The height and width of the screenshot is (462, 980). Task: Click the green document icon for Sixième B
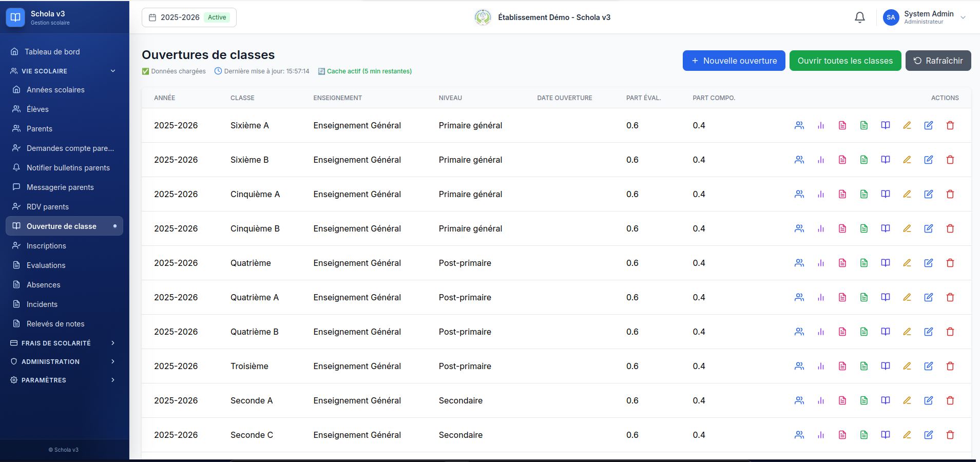pos(864,160)
